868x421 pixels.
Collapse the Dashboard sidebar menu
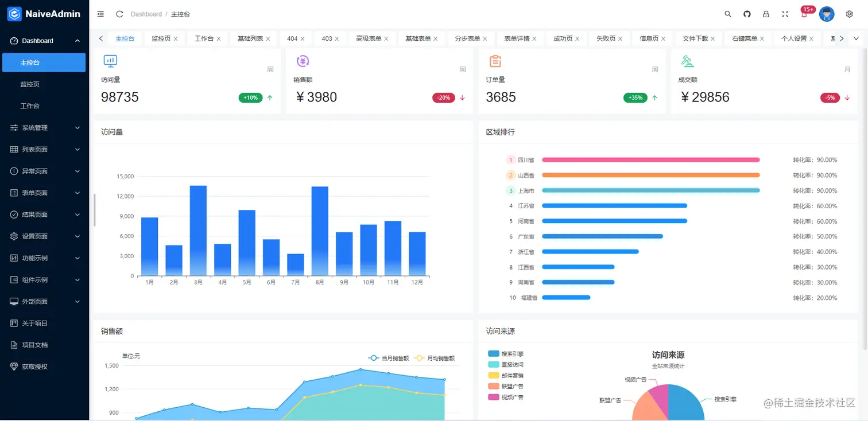[x=44, y=41]
